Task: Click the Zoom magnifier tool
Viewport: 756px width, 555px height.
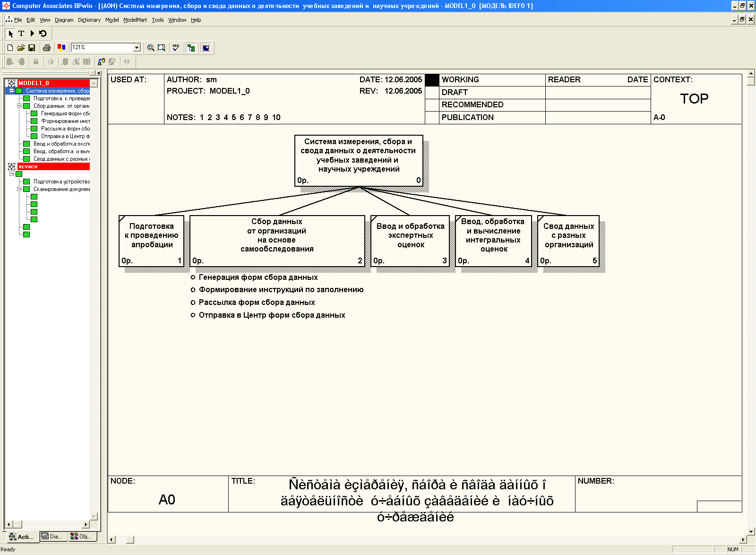Action: point(151,48)
